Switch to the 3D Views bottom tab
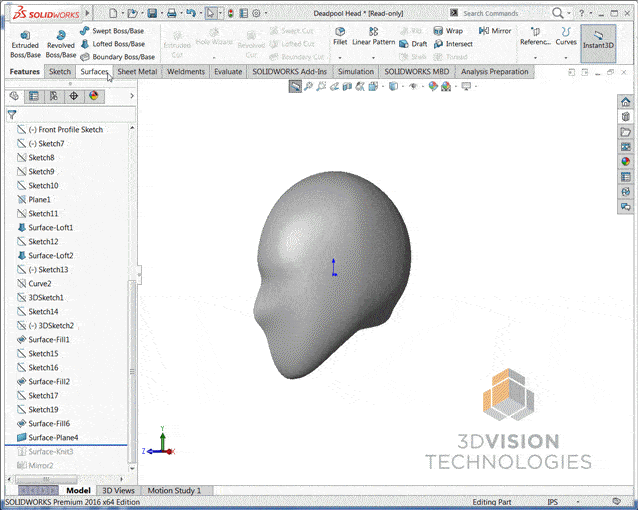 [x=118, y=490]
